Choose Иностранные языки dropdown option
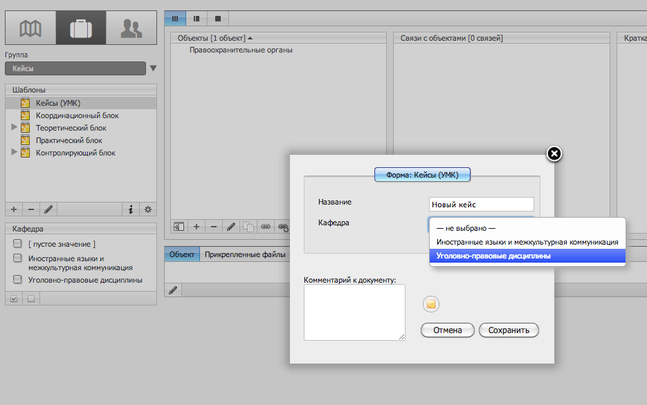Screen dimensions: 647x405 click(x=527, y=242)
